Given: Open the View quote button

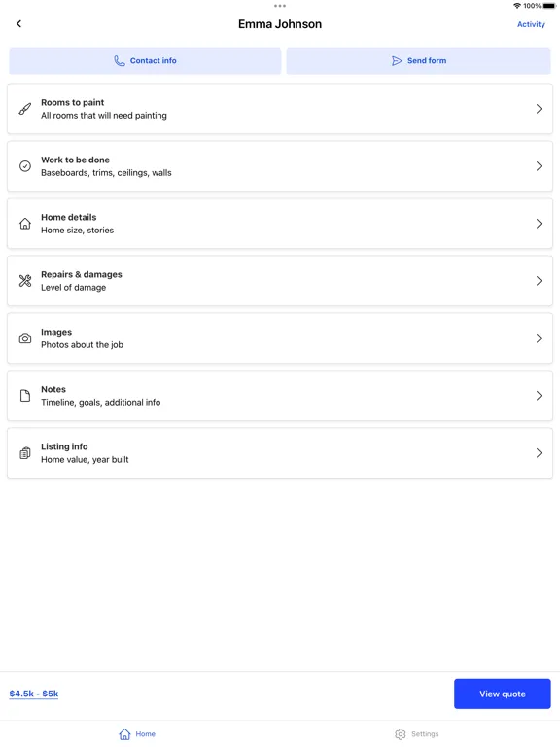Looking at the screenshot, I should (503, 694).
